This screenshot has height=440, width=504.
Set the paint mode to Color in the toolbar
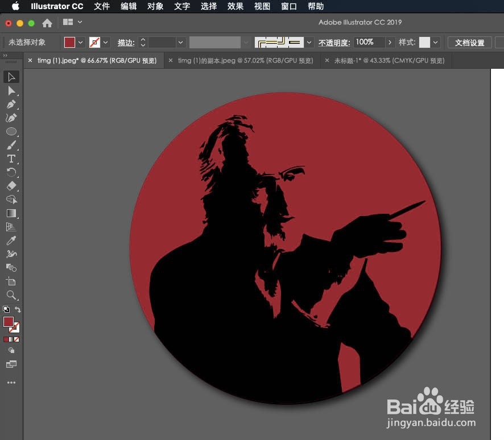point(6,339)
